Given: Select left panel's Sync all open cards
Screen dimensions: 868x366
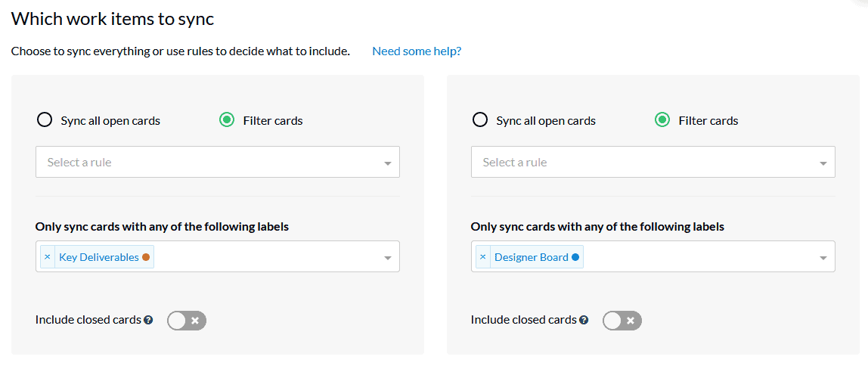Looking at the screenshot, I should coord(45,120).
